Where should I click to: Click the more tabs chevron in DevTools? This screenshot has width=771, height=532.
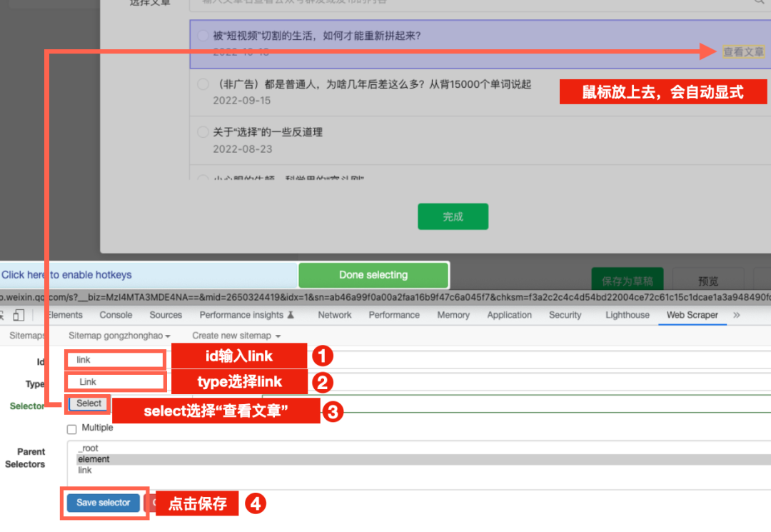737,315
